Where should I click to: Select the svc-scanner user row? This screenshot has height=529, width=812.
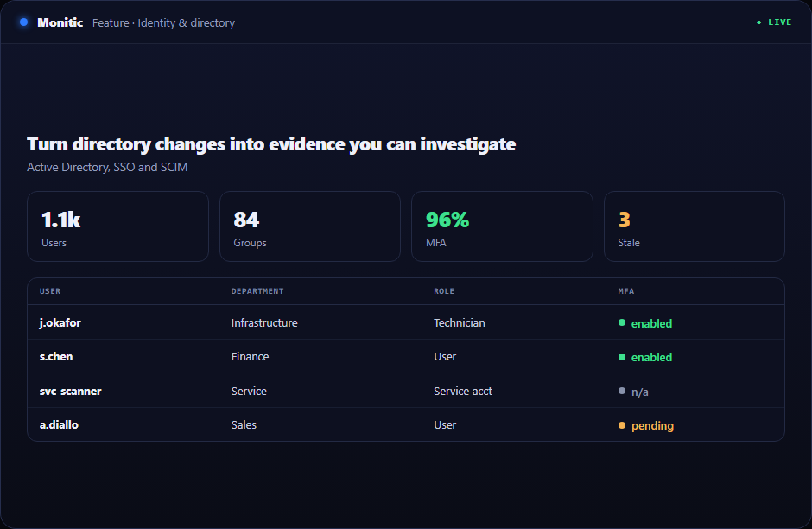pos(406,391)
